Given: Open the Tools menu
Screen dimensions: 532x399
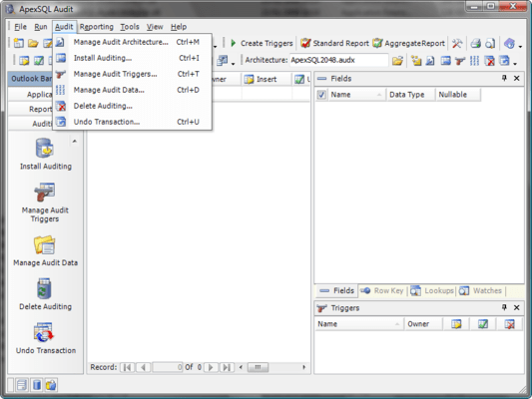Looking at the screenshot, I should pos(130,27).
